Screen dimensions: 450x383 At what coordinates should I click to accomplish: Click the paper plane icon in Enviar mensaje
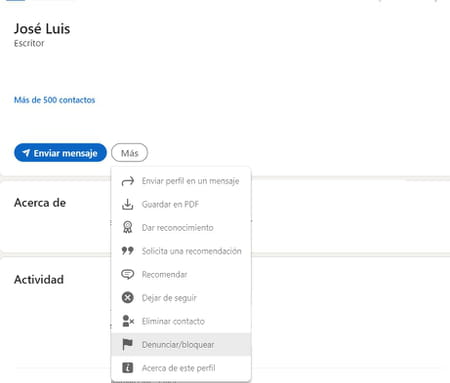click(x=26, y=153)
